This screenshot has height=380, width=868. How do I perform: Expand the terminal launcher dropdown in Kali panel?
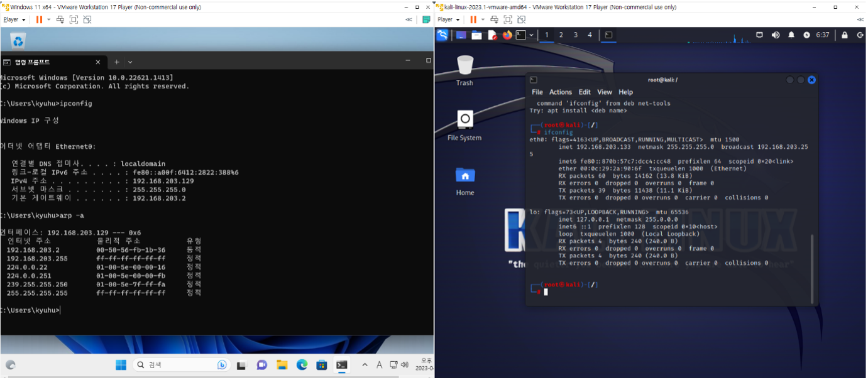531,35
